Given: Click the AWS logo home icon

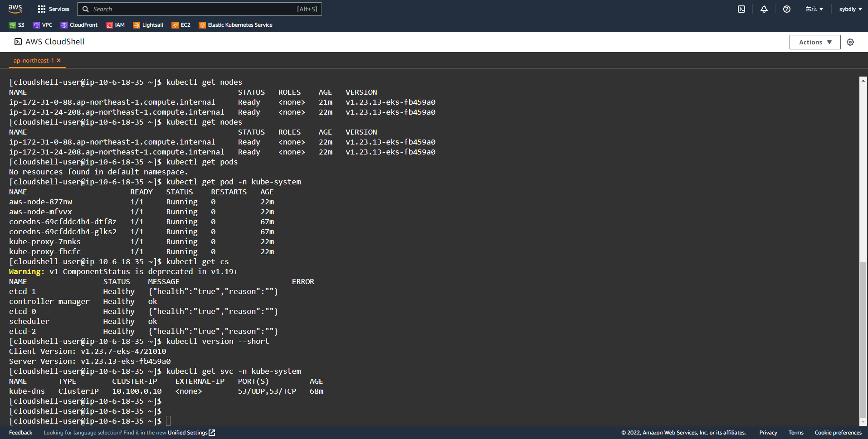Looking at the screenshot, I should [15, 9].
